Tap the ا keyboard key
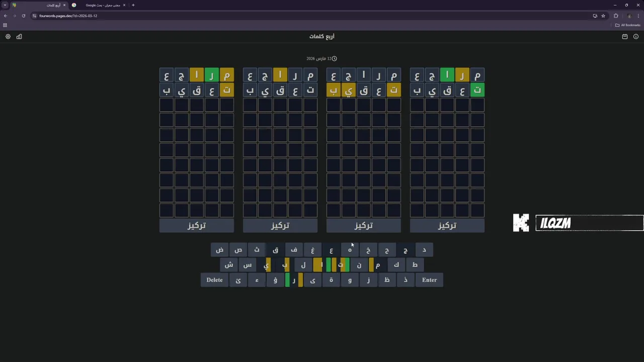This screenshot has width=644, height=362. pos(322,265)
